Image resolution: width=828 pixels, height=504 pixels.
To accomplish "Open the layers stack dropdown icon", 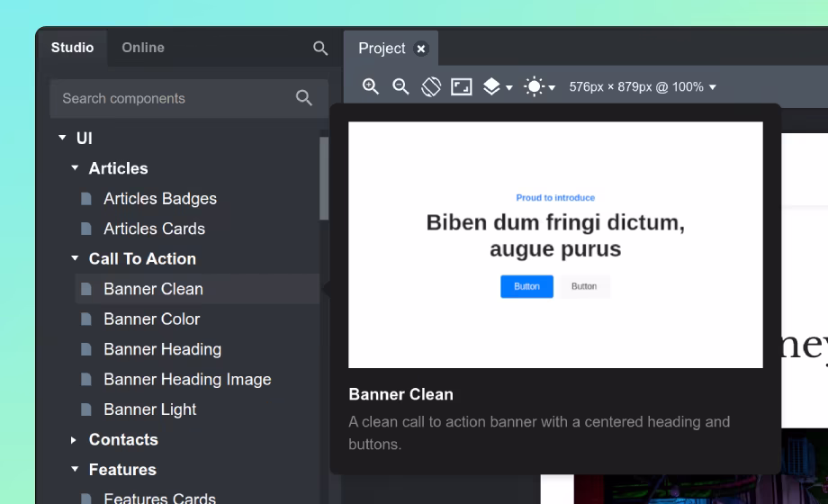I will coord(497,86).
